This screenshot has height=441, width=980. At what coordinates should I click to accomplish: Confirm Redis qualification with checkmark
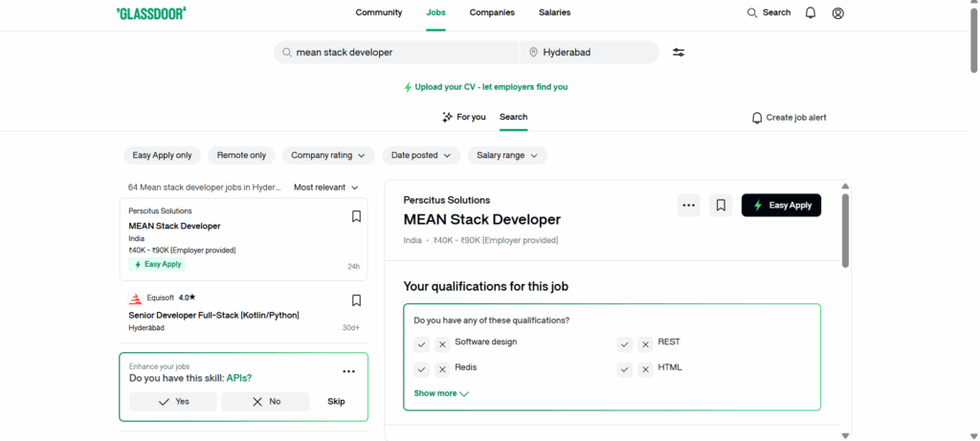pyautogui.click(x=422, y=370)
